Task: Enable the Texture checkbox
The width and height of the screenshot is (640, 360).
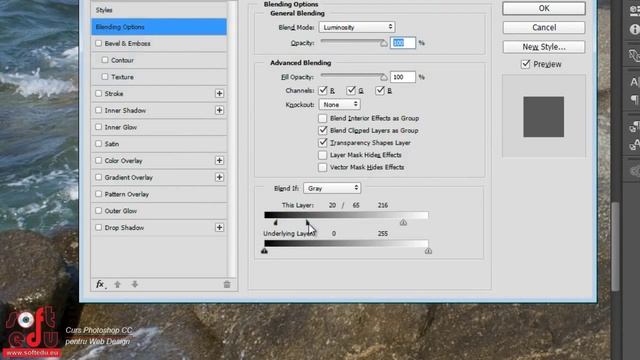Action: point(105,77)
